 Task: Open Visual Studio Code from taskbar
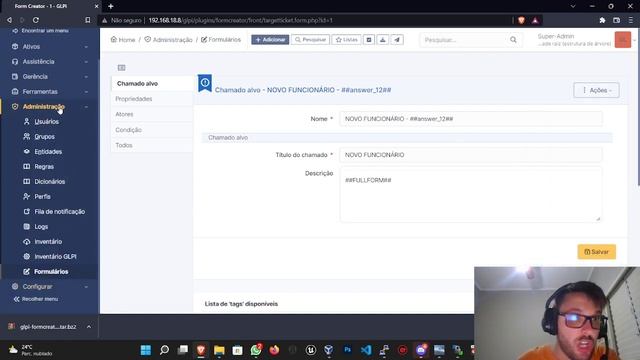click(366, 350)
